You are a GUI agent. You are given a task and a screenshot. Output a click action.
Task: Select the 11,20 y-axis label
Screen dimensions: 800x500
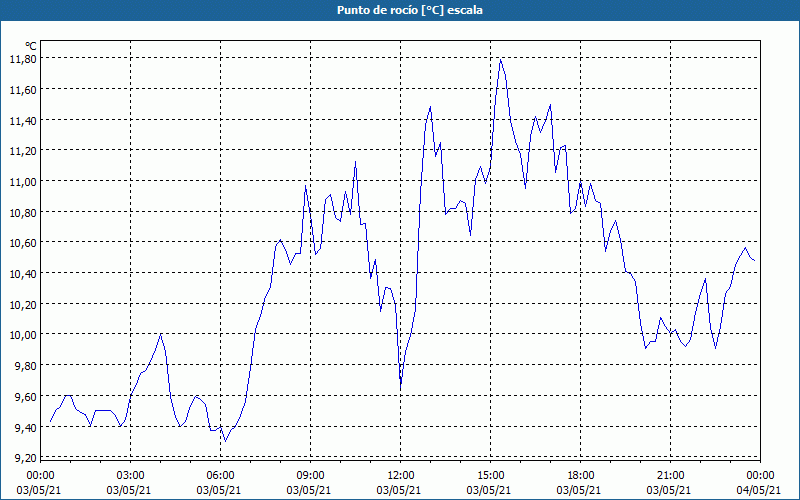[23, 151]
